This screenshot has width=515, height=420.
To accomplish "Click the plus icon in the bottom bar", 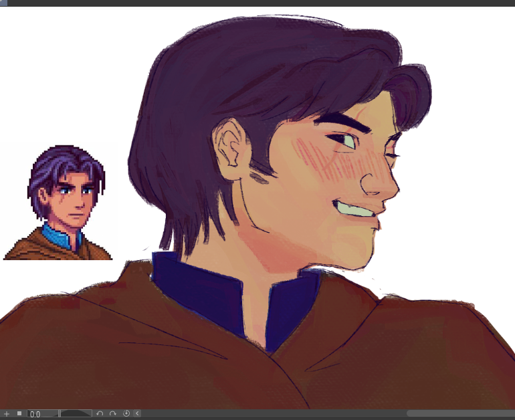I will coord(7,414).
